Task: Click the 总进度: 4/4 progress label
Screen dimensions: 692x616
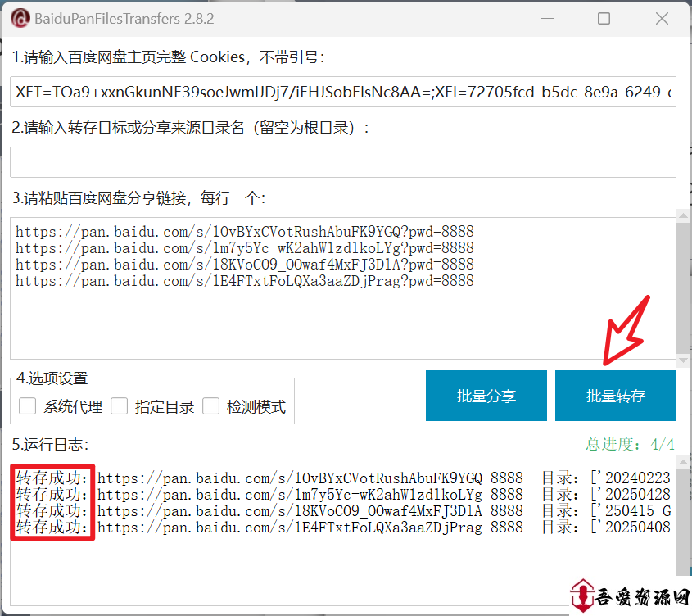Action: pyautogui.click(x=631, y=444)
